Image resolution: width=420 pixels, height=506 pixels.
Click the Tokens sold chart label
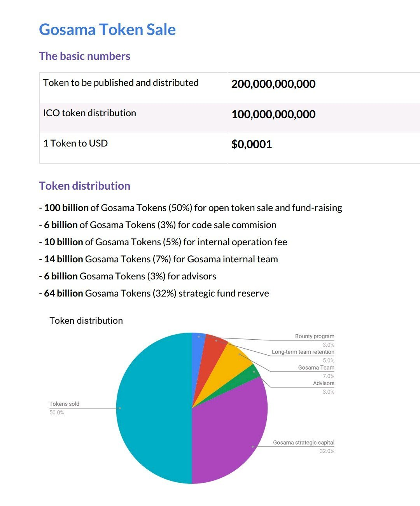[64, 404]
